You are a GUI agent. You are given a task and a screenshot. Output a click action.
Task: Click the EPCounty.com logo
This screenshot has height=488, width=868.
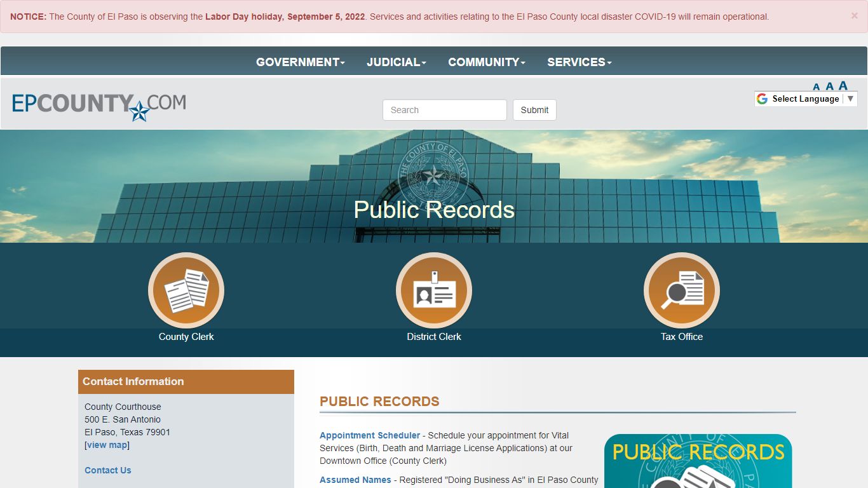99,106
